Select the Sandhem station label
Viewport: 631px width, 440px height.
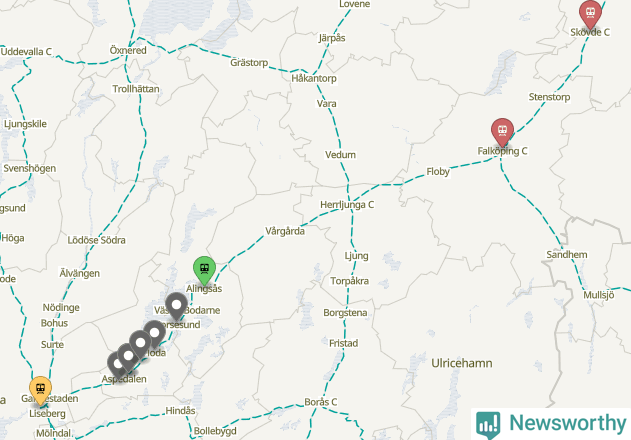click(567, 254)
